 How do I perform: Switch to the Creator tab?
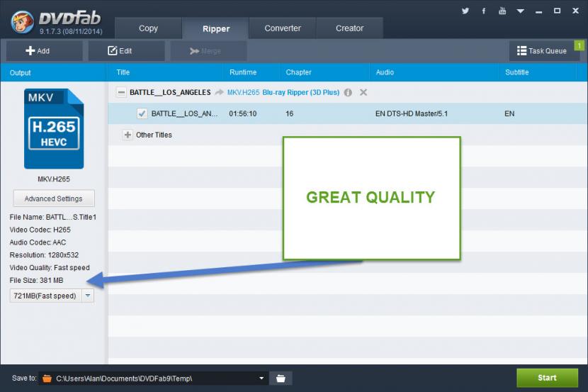349,28
